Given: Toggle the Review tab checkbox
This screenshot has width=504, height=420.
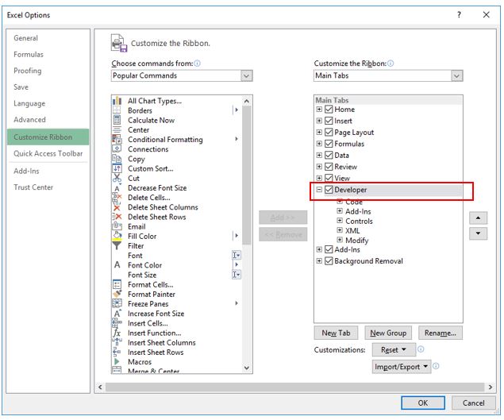Looking at the screenshot, I should click(x=329, y=167).
